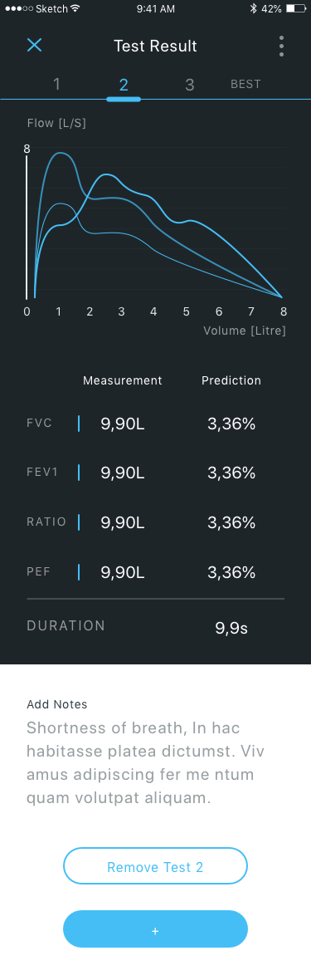311x980 pixels.
Task: Click the flow-volume curve chart
Action: pos(156,223)
